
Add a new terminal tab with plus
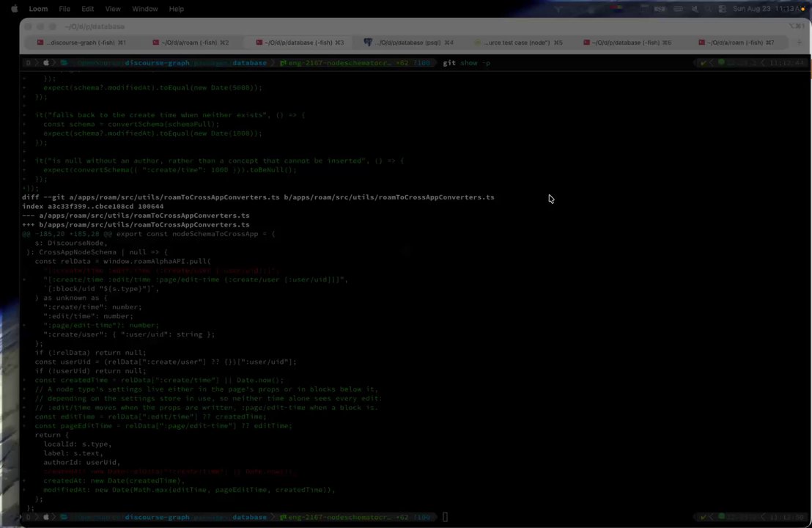point(799,43)
